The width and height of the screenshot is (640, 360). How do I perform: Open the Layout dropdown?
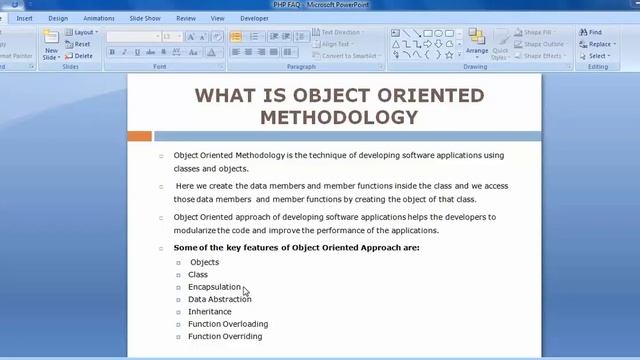coord(82,32)
